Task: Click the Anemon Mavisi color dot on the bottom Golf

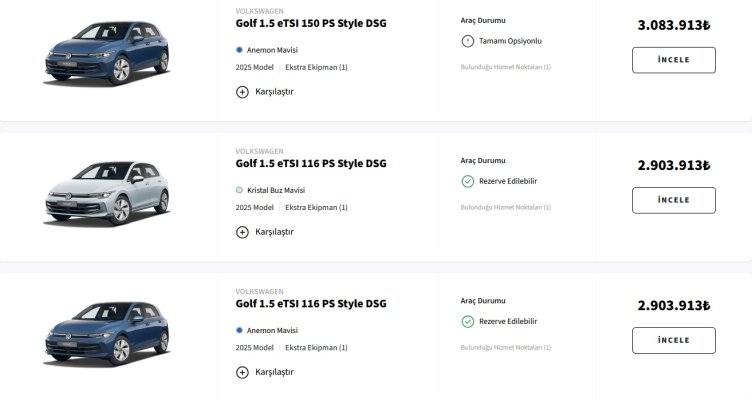Action: pyautogui.click(x=240, y=329)
